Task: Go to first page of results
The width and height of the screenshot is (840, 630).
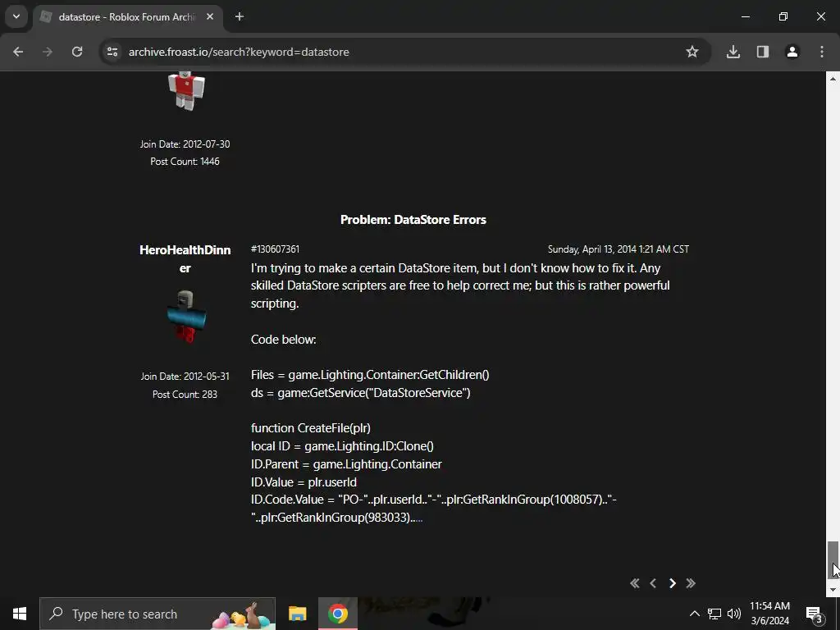Action: (635, 583)
